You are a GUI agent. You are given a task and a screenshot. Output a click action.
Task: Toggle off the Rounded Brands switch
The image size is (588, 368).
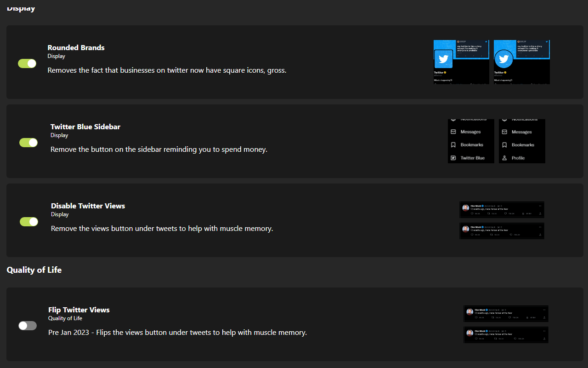pos(27,63)
